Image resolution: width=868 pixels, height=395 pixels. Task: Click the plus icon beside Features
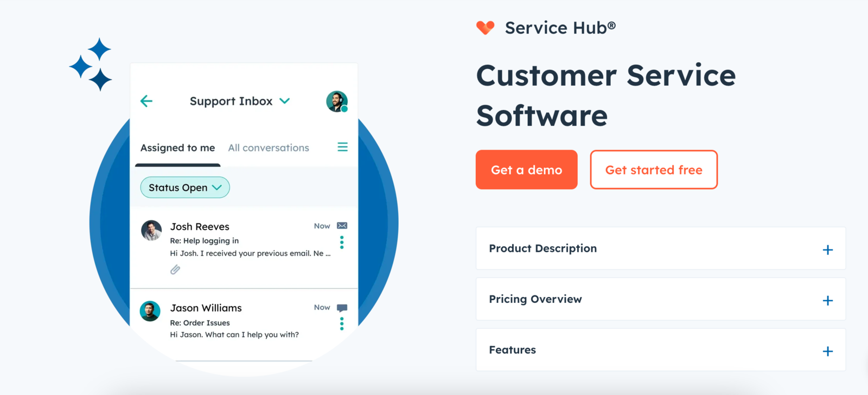coord(828,351)
